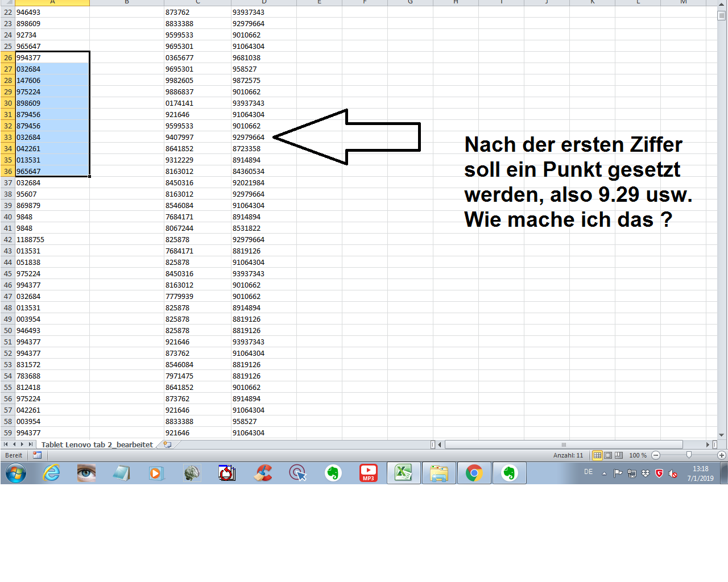The image size is (728, 582).
Task: Click the horizontal scrollbar right arrow
Action: [x=708, y=444]
